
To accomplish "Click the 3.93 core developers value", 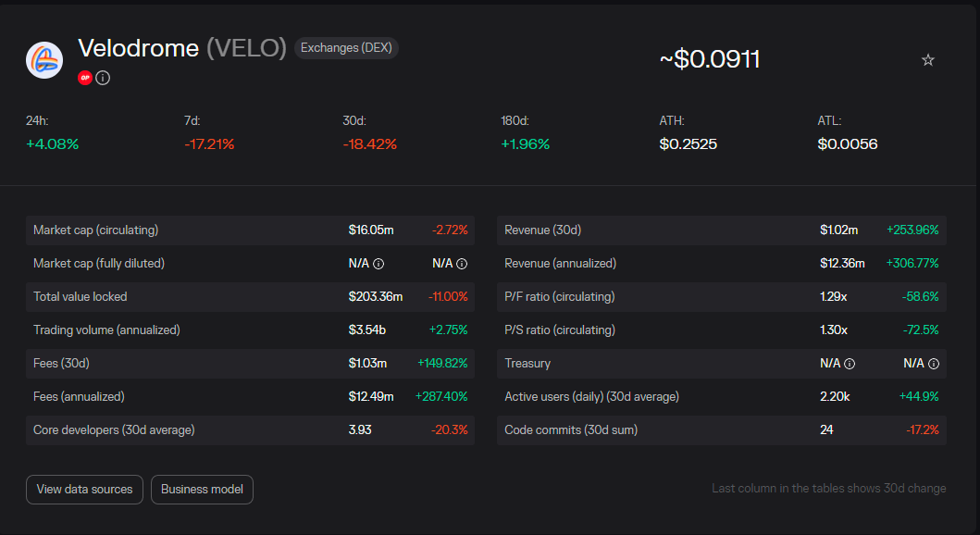I will pyautogui.click(x=360, y=430).
